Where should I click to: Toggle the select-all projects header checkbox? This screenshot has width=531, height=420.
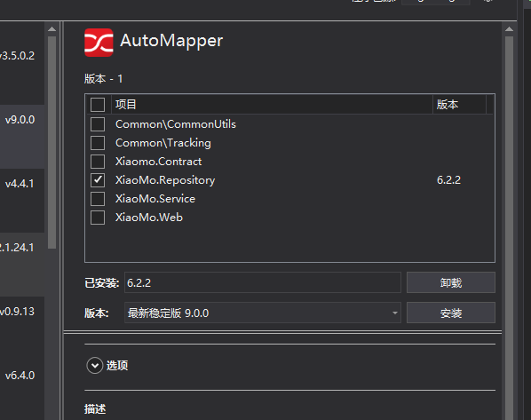pos(98,105)
